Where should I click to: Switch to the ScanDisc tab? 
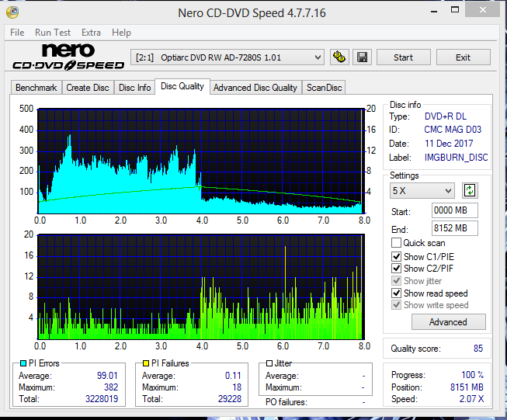point(324,88)
